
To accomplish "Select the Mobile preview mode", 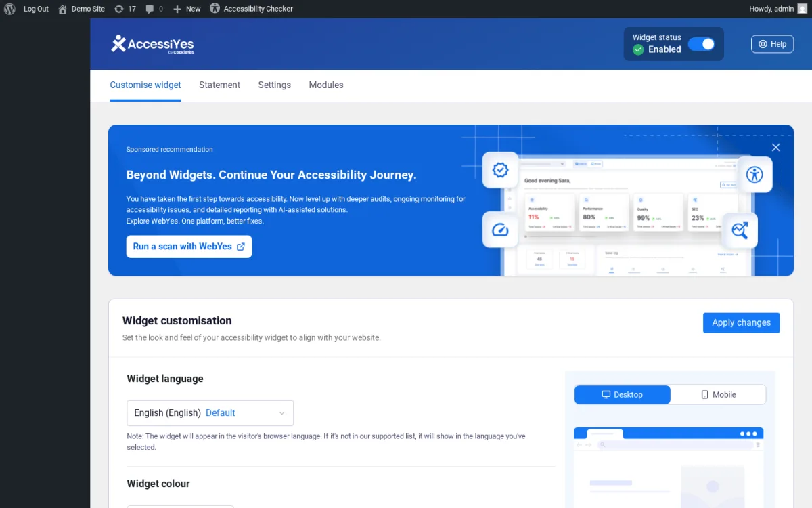I will pyautogui.click(x=718, y=395).
